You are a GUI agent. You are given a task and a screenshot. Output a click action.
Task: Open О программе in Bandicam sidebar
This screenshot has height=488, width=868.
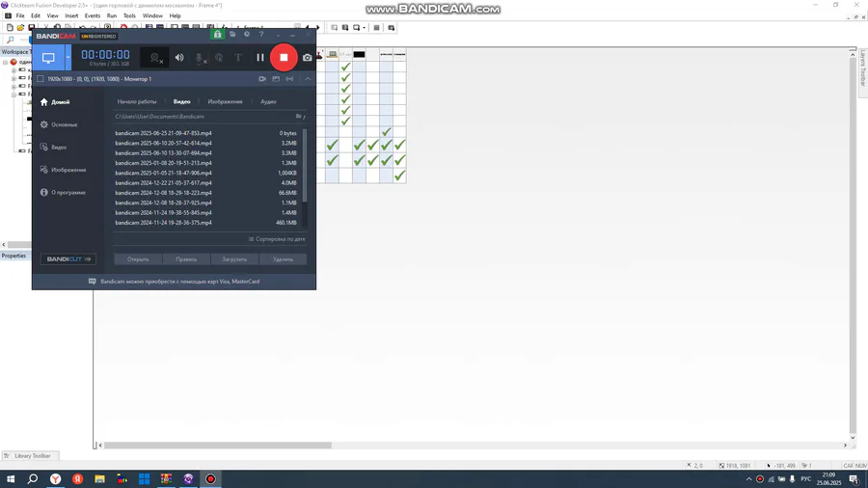(63, 193)
